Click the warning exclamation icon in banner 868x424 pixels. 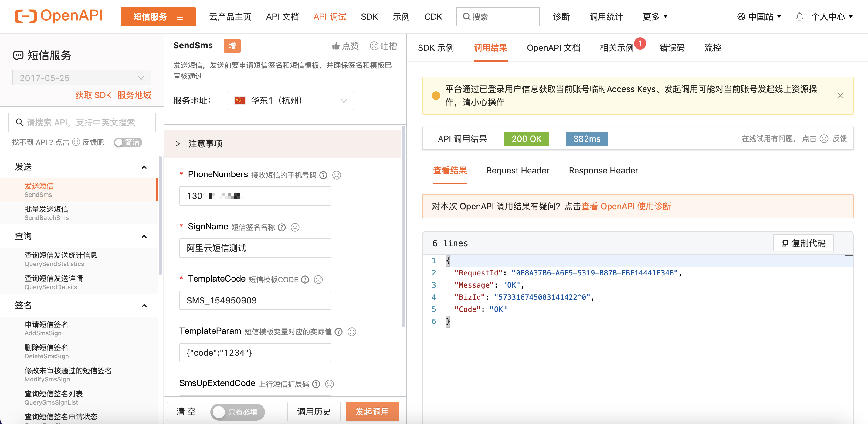(x=436, y=96)
